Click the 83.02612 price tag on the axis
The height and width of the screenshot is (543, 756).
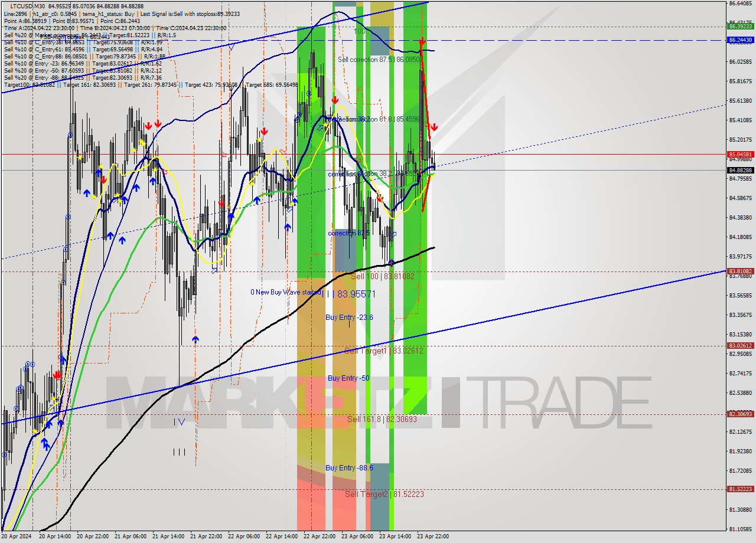tap(741, 346)
